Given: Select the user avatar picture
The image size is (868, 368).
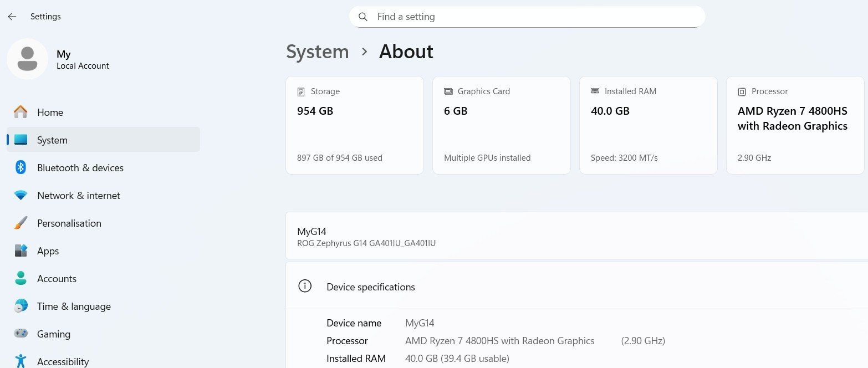Looking at the screenshot, I should click(27, 59).
